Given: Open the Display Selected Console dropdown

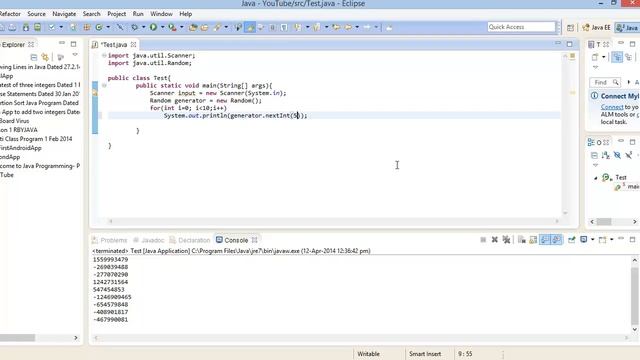Looking at the screenshot, I should click(x=592, y=240).
